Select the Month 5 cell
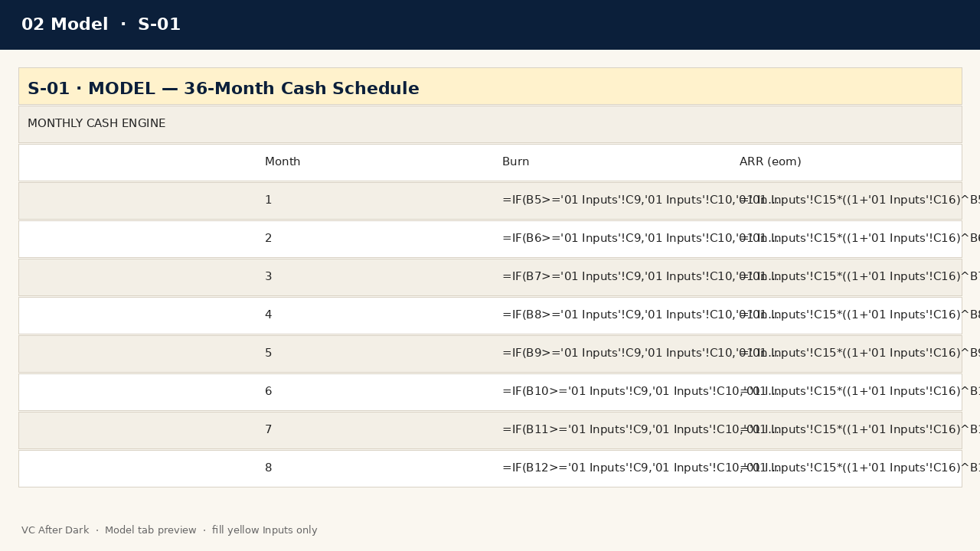The height and width of the screenshot is (551, 980). pos(374,354)
